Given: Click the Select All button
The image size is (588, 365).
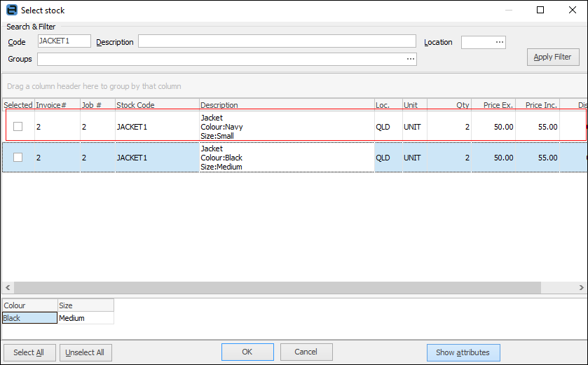Looking at the screenshot, I should tap(29, 352).
